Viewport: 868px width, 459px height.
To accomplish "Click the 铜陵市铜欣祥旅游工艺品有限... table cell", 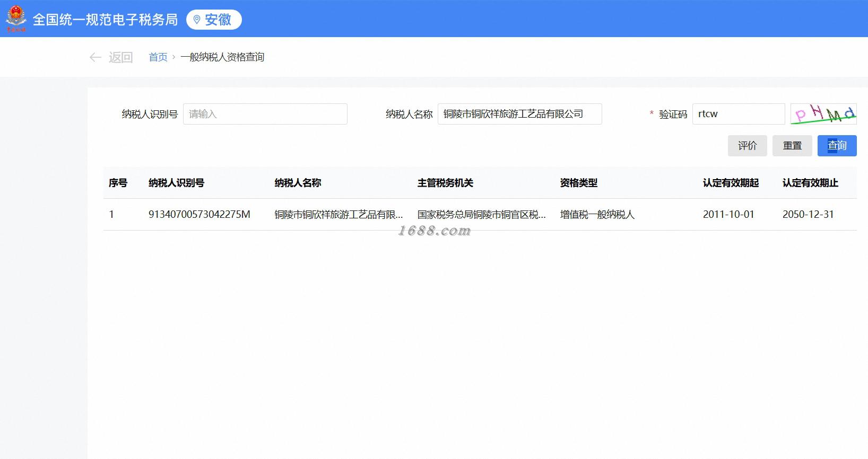I will (x=339, y=215).
